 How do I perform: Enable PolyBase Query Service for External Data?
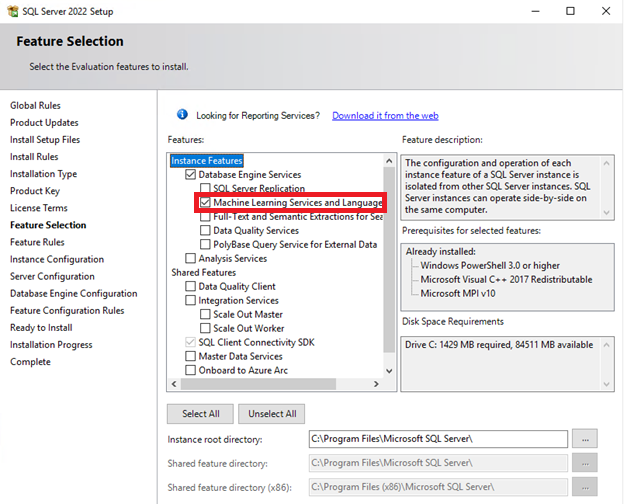click(x=205, y=244)
